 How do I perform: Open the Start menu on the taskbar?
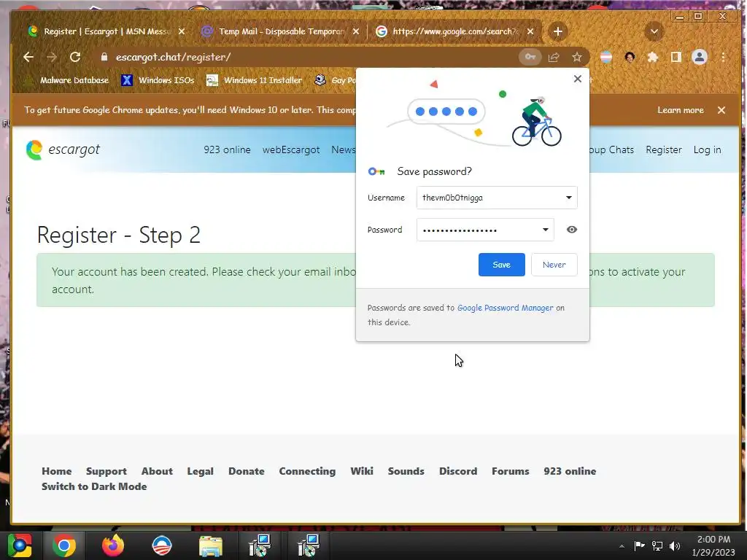tap(20, 545)
